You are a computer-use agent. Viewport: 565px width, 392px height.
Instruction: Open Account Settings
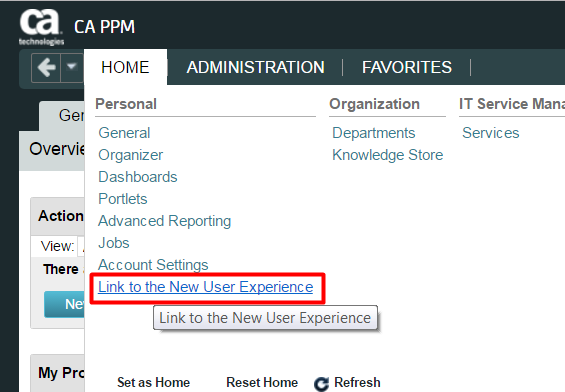pos(154,265)
